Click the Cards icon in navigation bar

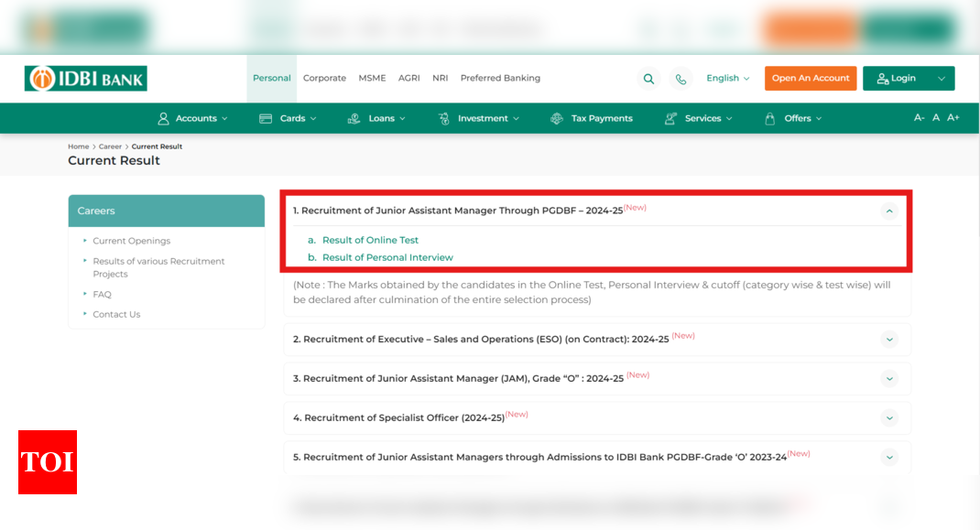[266, 118]
